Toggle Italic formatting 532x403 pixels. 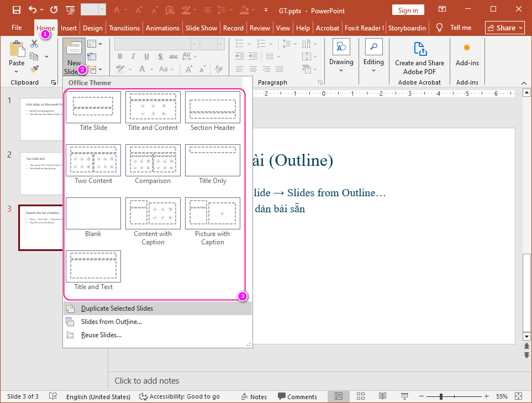coord(133,56)
